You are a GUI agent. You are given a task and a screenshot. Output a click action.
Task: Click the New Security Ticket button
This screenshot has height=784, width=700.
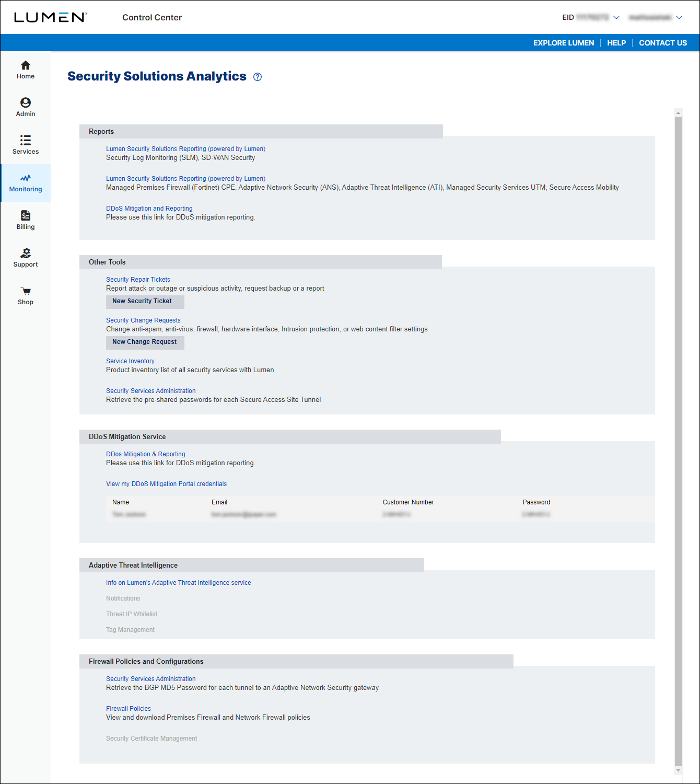pos(145,302)
